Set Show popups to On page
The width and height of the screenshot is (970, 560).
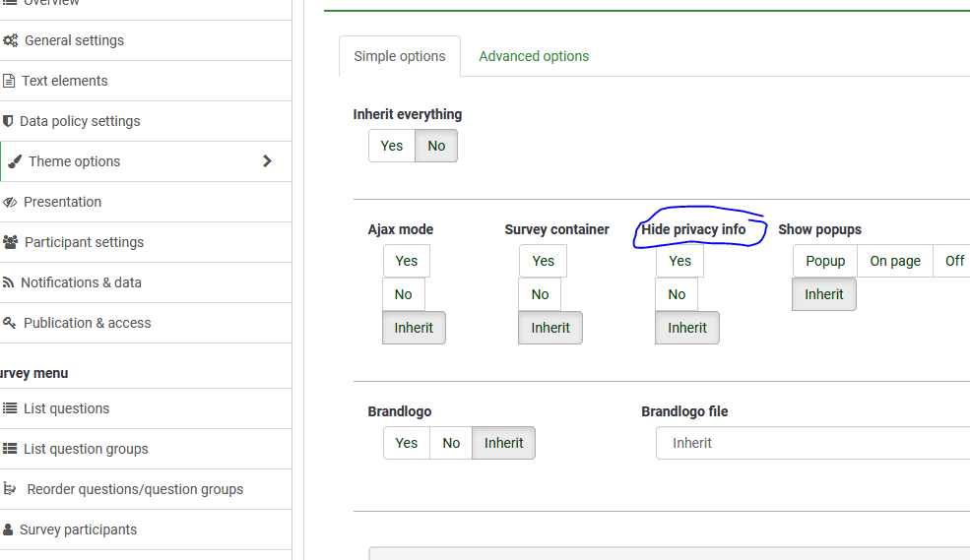click(x=895, y=261)
